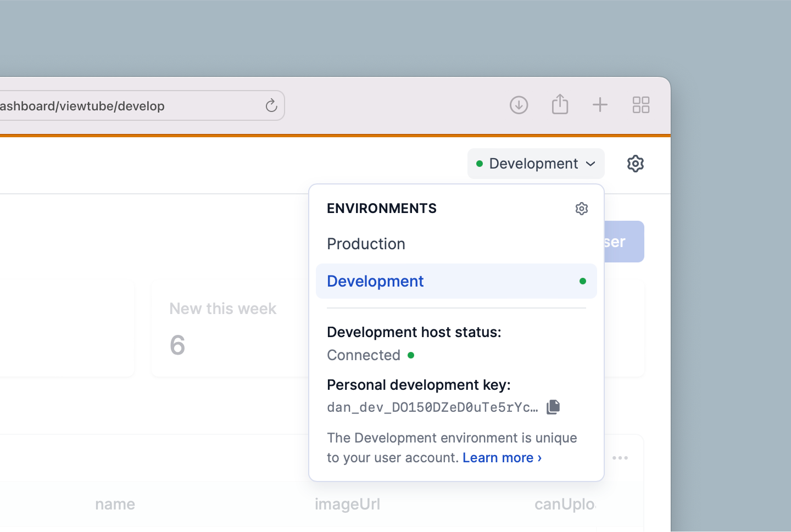Click inside the address bar
Screen dimensions: 791x532
110,105
